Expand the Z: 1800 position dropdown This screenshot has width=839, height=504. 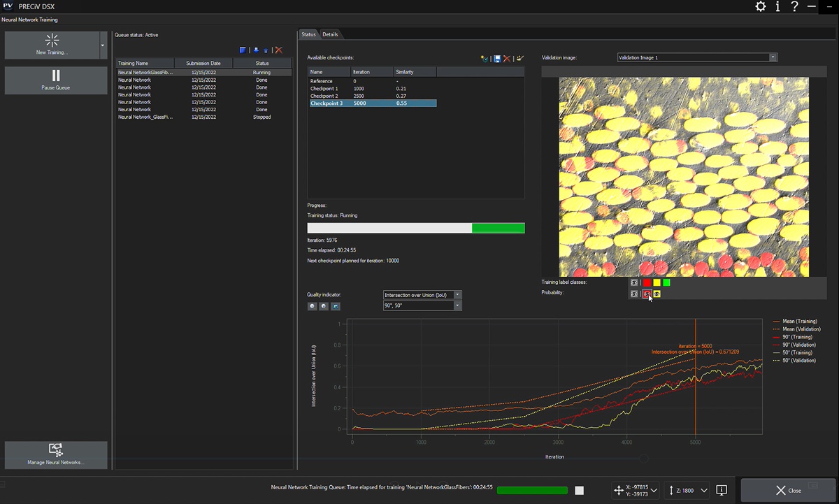pos(704,491)
